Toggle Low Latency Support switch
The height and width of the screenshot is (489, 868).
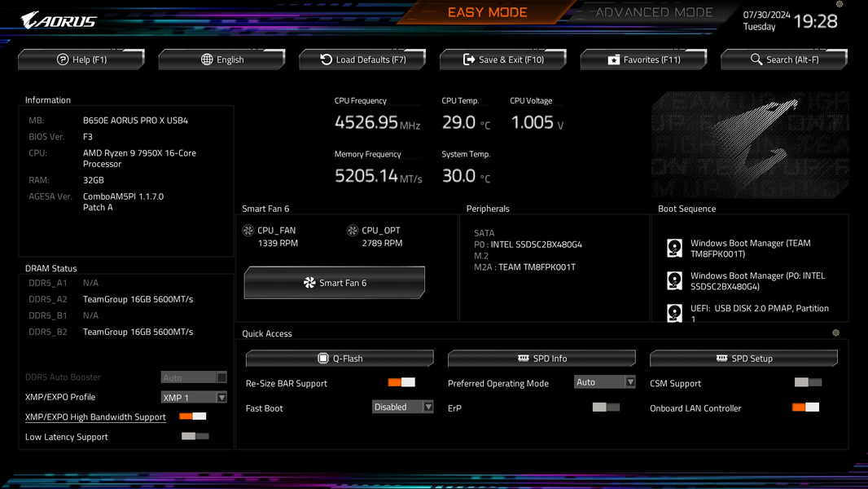coord(195,436)
